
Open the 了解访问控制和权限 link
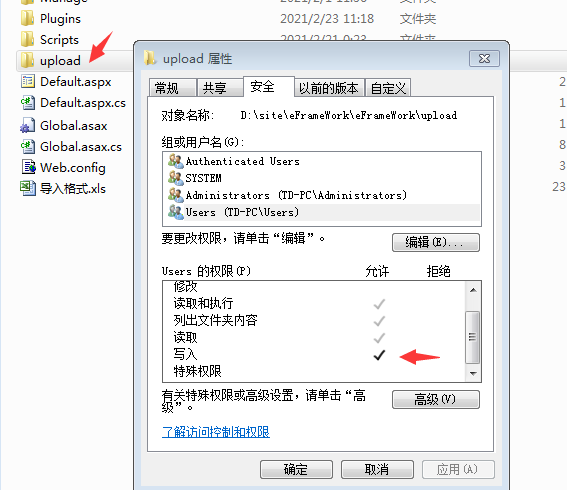(216, 432)
